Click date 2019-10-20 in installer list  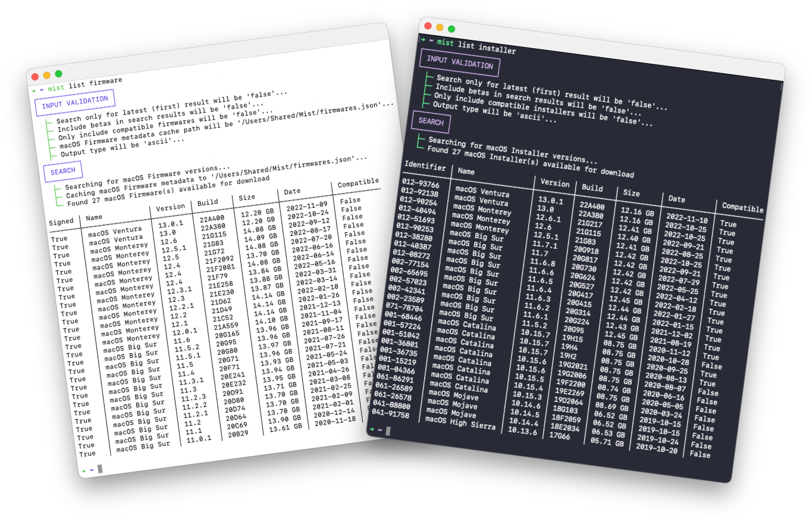click(x=657, y=448)
